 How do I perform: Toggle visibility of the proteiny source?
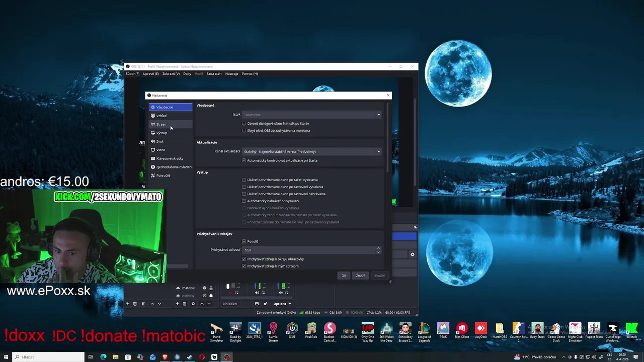(x=204, y=295)
